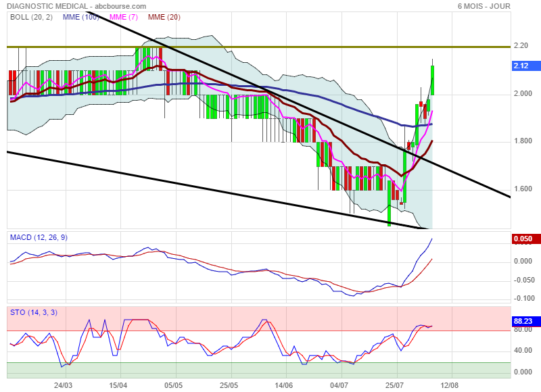Click the 25/05 date axis label
The width and height of the screenshot is (541, 392).
pos(229,385)
